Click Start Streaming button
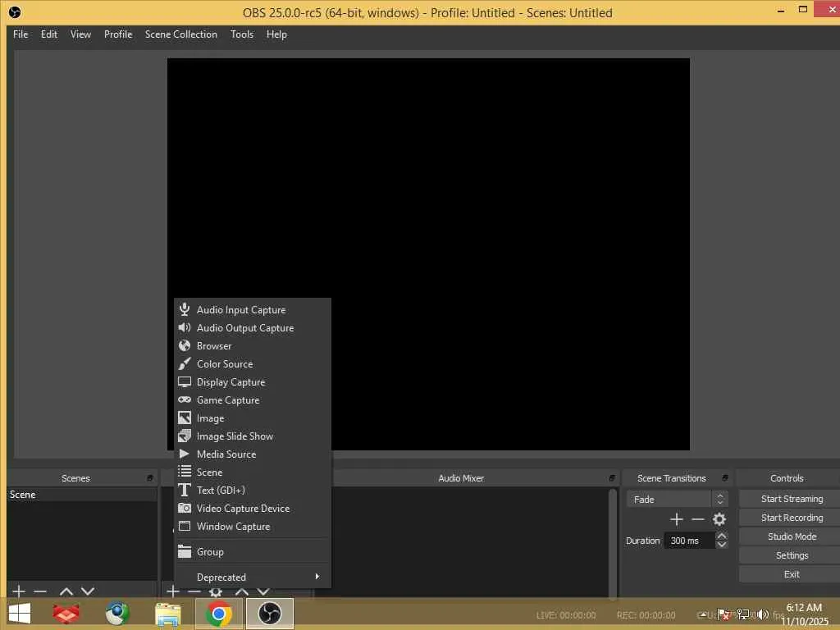The width and height of the screenshot is (840, 630). (792, 499)
